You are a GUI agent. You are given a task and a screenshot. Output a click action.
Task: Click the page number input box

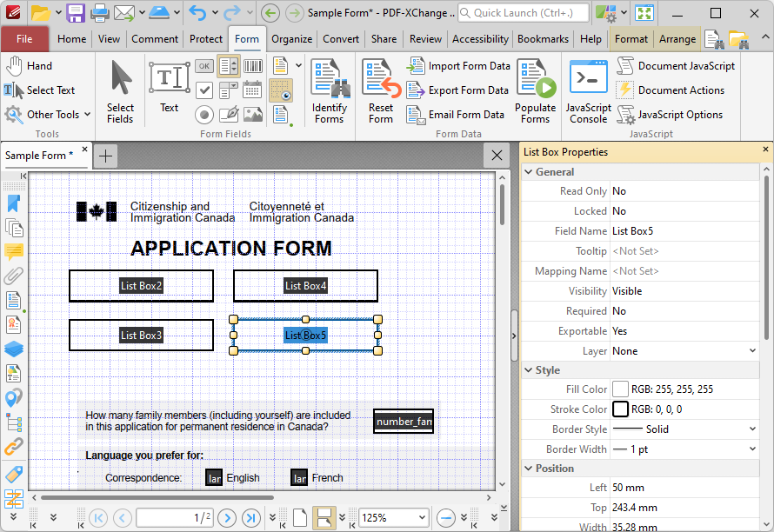[x=175, y=518]
